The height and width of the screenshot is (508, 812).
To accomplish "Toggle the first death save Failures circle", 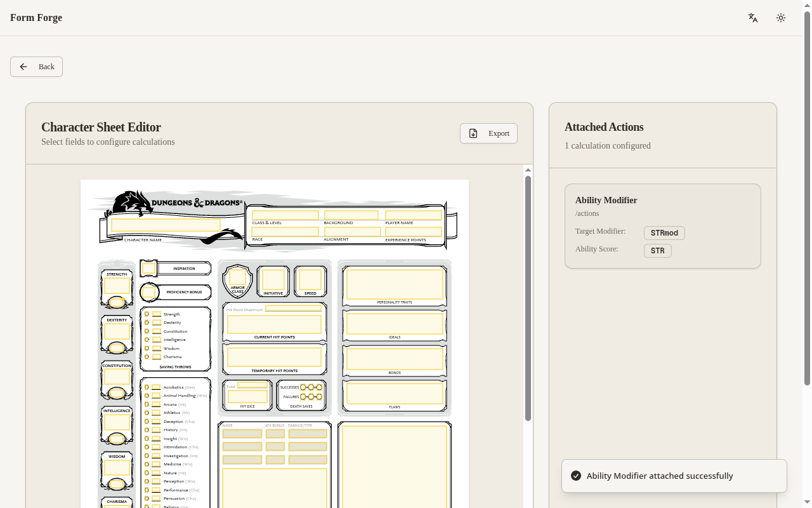I will pos(303,397).
